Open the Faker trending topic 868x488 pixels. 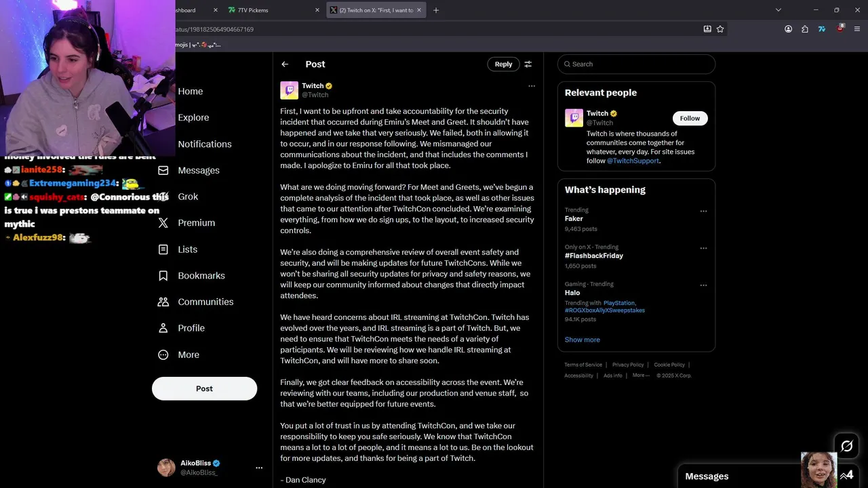click(574, 219)
